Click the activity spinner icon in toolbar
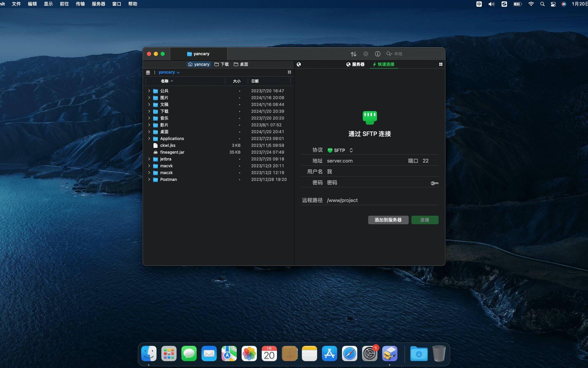588x368 pixels. [x=366, y=54]
